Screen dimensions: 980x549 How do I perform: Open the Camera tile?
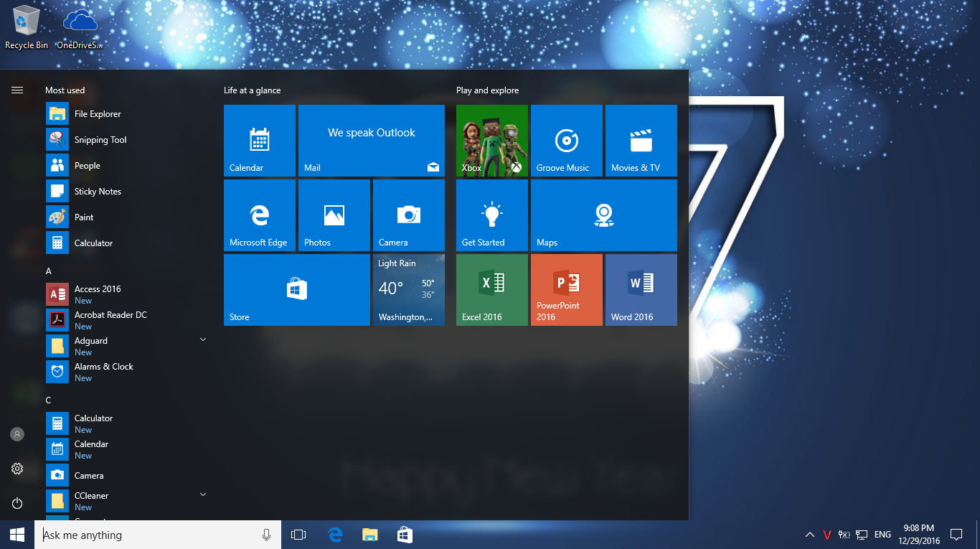pyautogui.click(x=409, y=215)
